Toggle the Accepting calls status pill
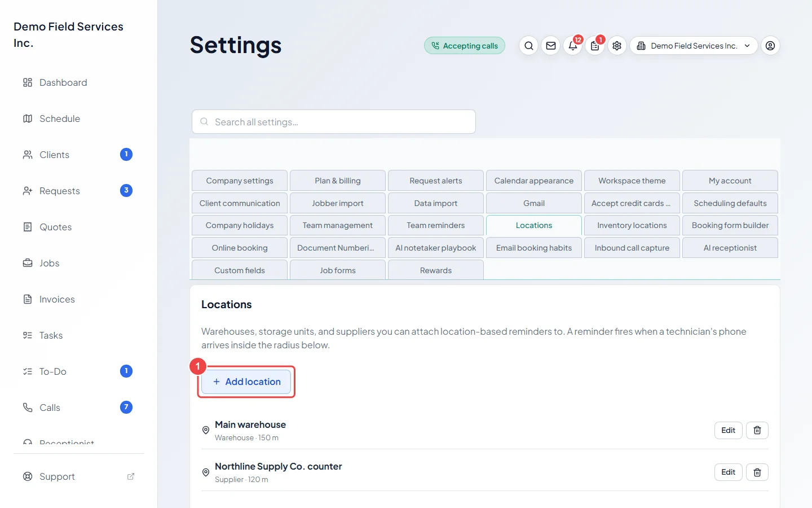Image resolution: width=812 pixels, height=508 pixels. coord(465,46)
